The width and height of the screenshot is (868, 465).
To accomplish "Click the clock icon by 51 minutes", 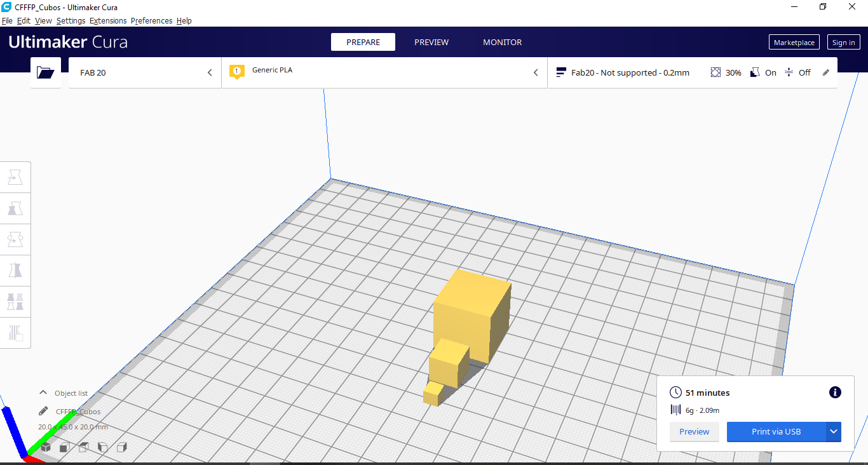I will click(x=676, y=393).
